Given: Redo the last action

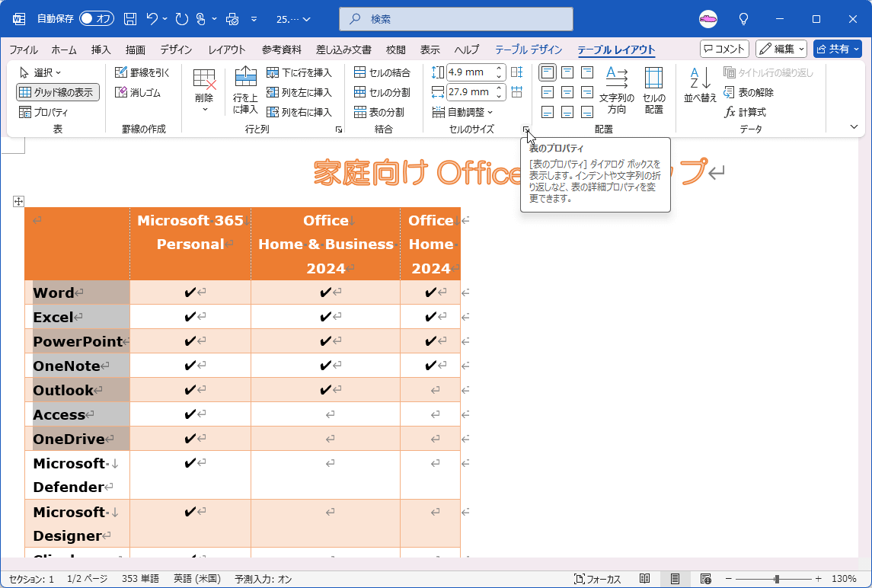Looking at the screenshot, I should [x=182, y=19].
